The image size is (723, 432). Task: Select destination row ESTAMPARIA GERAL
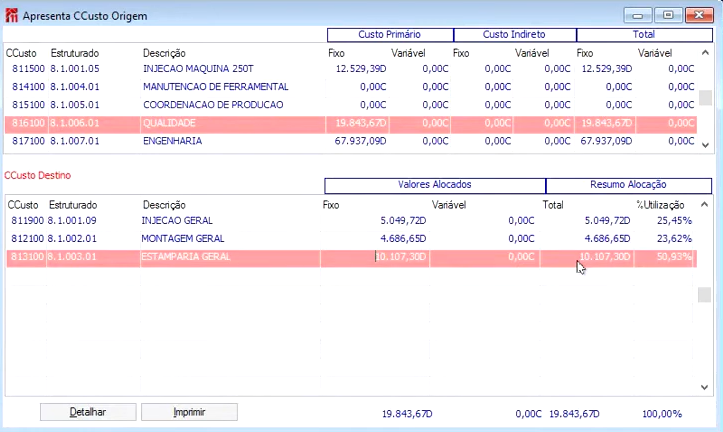pos(351,257)
